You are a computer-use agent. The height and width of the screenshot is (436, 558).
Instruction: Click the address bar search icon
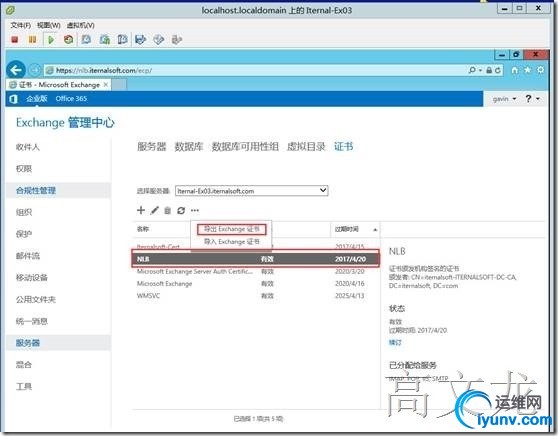pyautogui.click(x=472, y=70)
